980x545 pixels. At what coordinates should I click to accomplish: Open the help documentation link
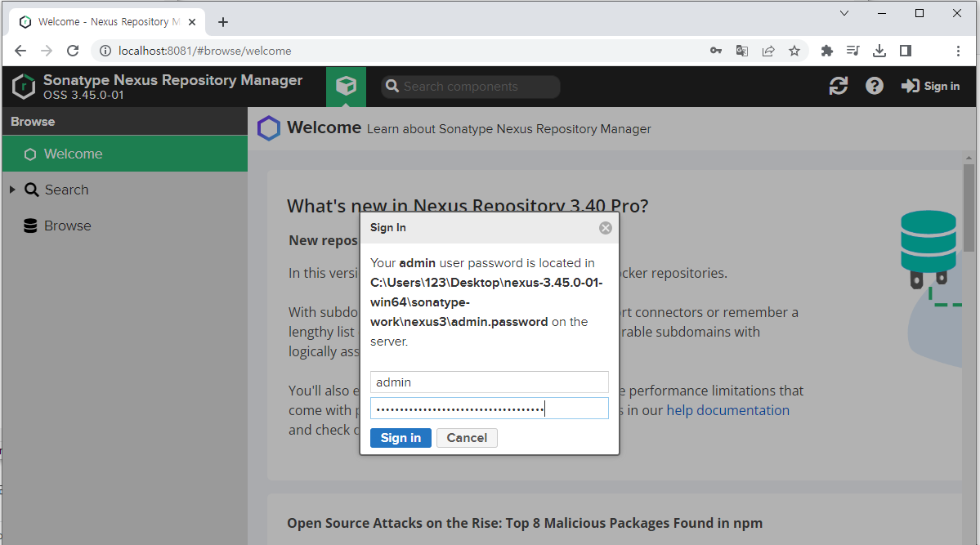[x=727, y=411]
